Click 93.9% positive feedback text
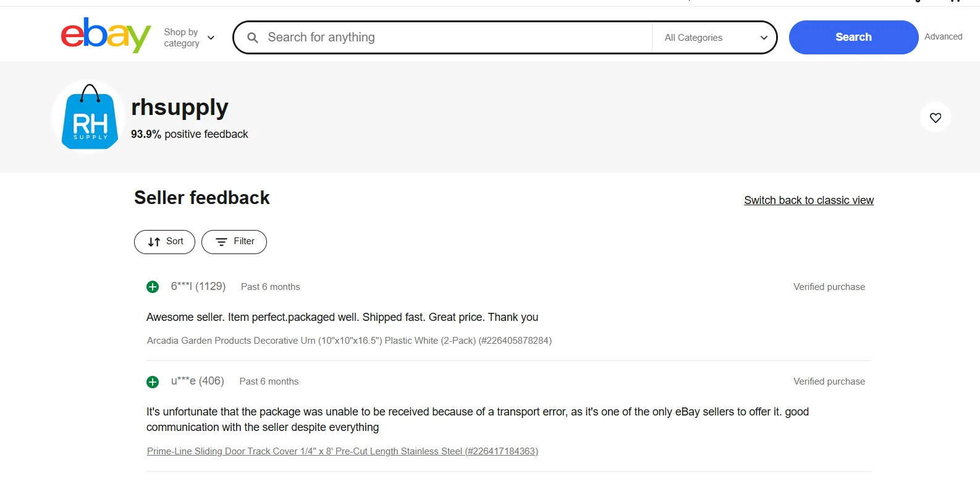980x481 pixels. tap(190, 134)
